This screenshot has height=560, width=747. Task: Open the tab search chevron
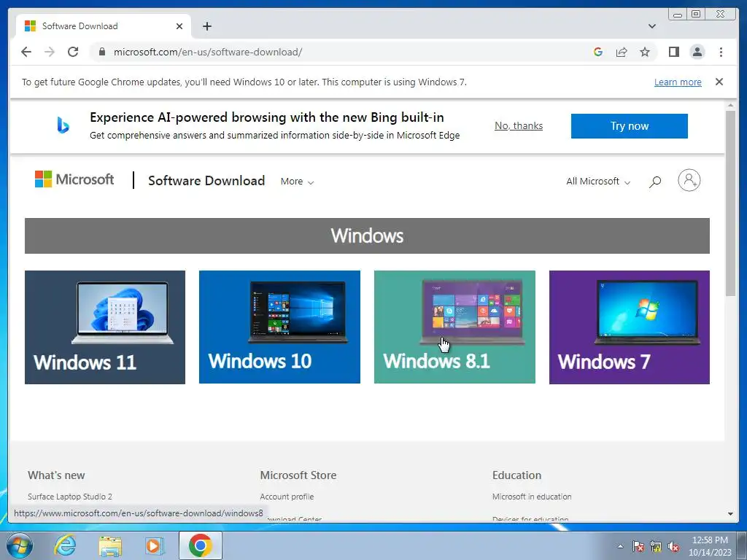[652, 26]
